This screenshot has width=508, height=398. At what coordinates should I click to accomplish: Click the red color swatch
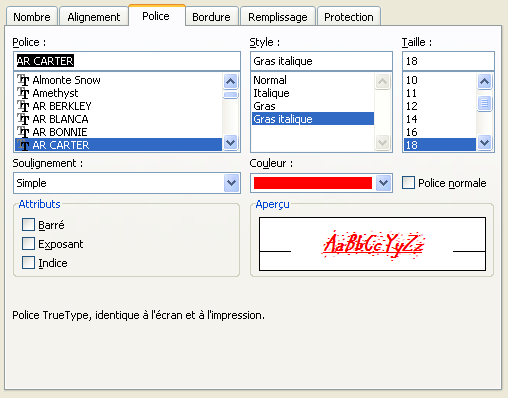(x=313, y=183)
